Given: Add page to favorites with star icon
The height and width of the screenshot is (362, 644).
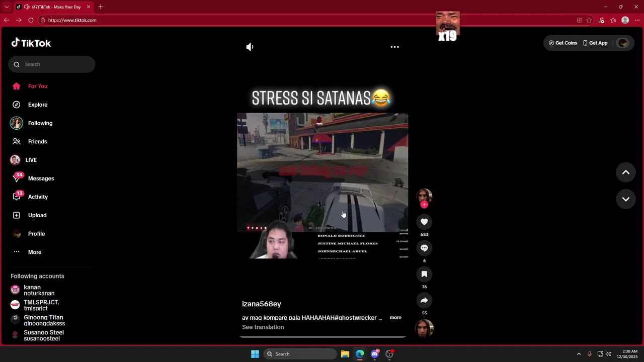Looking at the screenshot, I should click(589, 20).
